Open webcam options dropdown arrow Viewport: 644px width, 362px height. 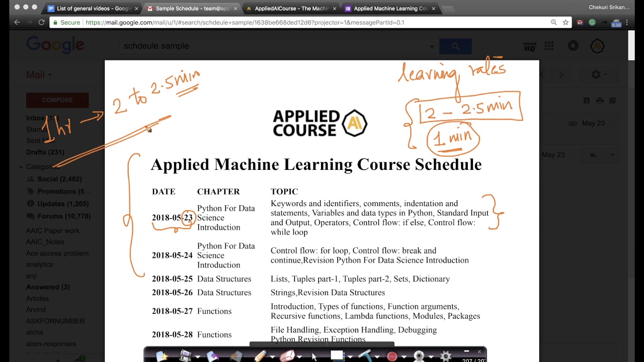431,357
